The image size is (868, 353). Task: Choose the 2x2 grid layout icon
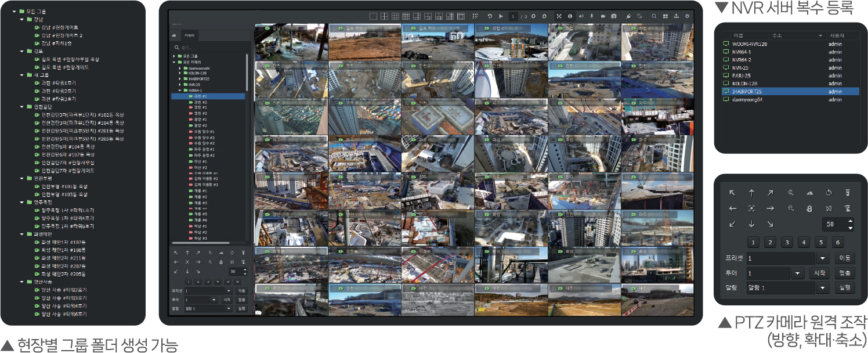point(384,16)
